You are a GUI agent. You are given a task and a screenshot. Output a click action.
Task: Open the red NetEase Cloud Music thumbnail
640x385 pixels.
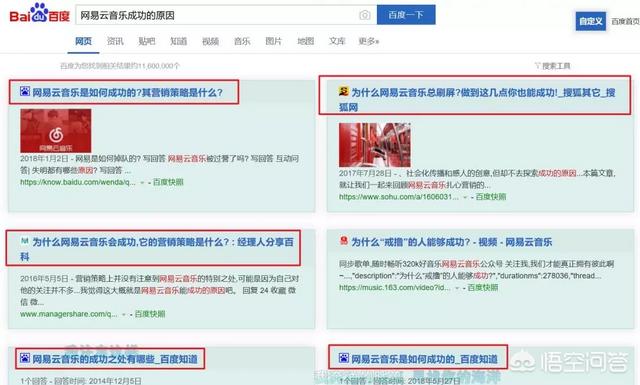coord(56,131)
